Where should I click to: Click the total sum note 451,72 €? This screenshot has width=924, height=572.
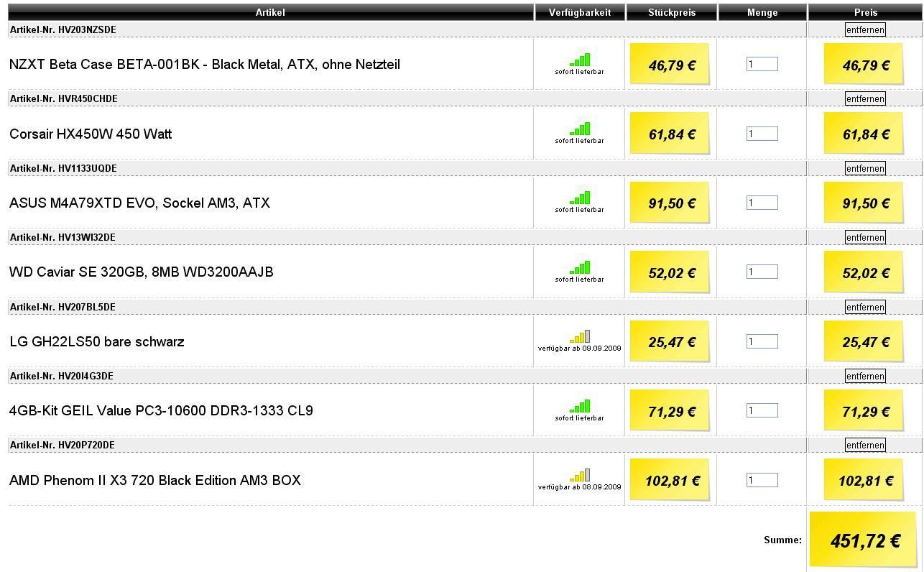tap(863, 540)
